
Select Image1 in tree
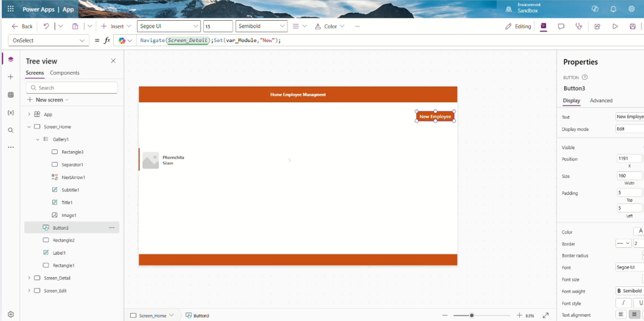[69, 215]
